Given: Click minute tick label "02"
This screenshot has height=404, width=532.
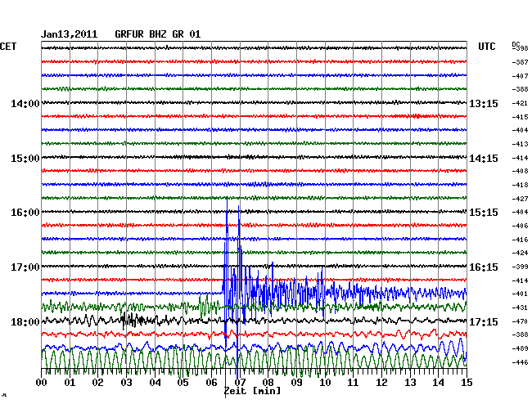Looking at the screenshot, I should point(97,383).
